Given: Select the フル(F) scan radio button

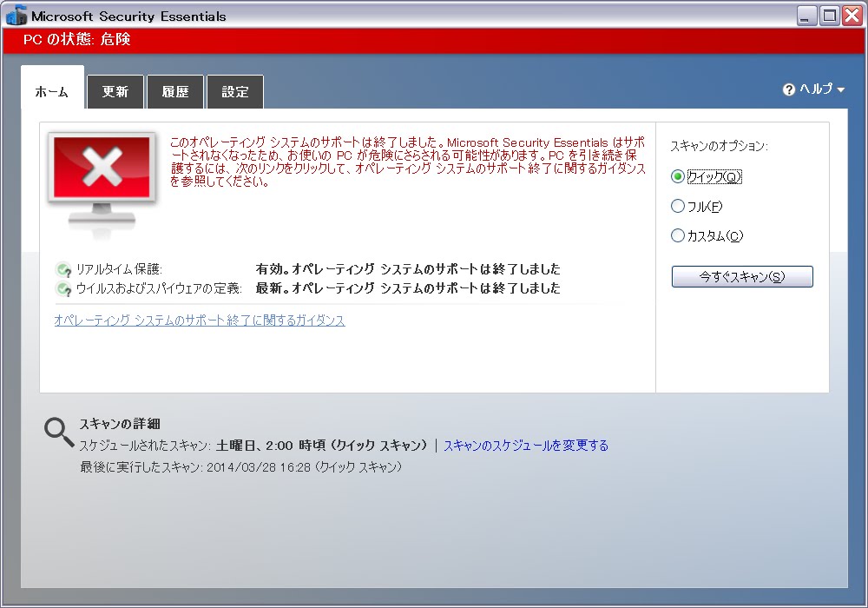Looking at the screenshot, I should tap(678, 206).
